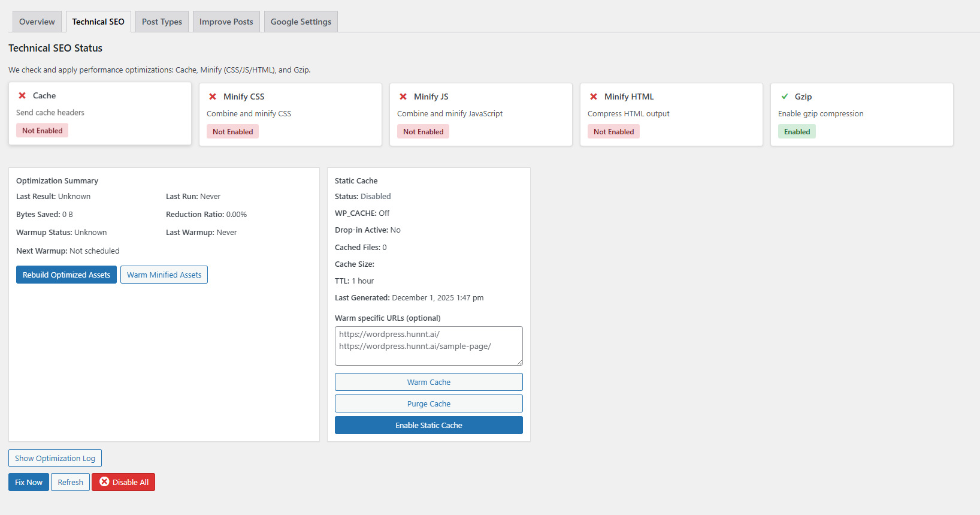Show the Optimization Log

click(x=55, y=458)
